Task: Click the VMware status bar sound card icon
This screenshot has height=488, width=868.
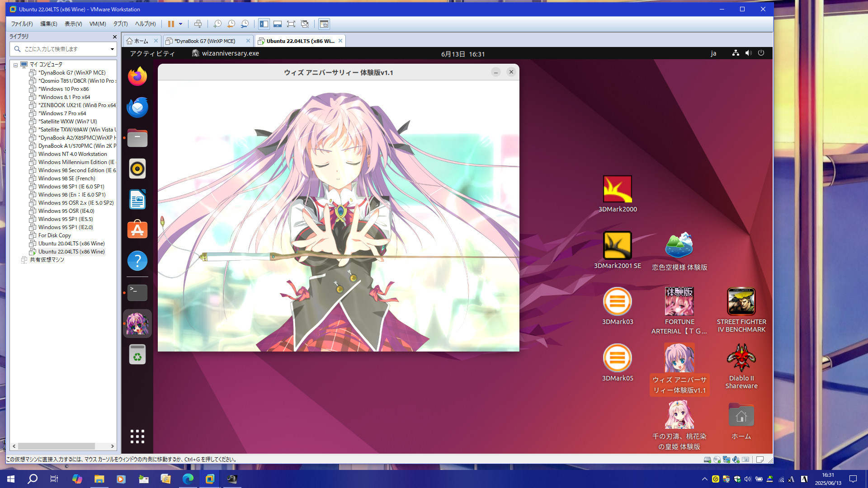Action: (x=736, y=460)
